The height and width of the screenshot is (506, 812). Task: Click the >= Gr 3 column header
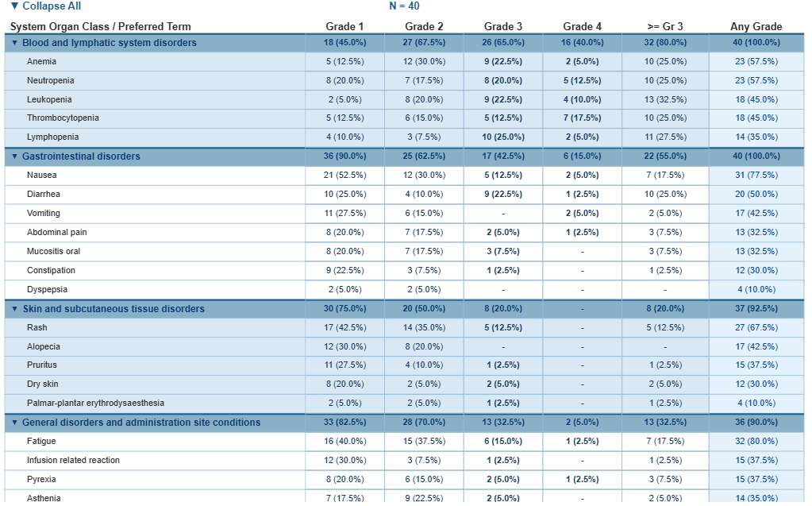pos(665,26)
